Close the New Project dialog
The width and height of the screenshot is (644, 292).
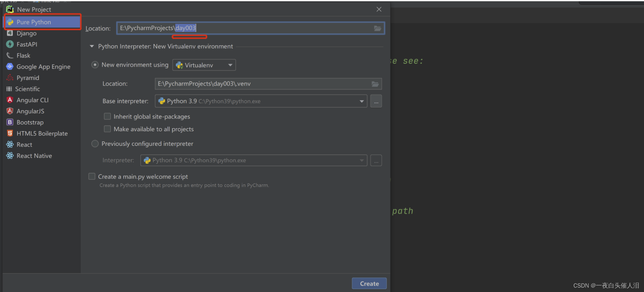coord(379,9)
